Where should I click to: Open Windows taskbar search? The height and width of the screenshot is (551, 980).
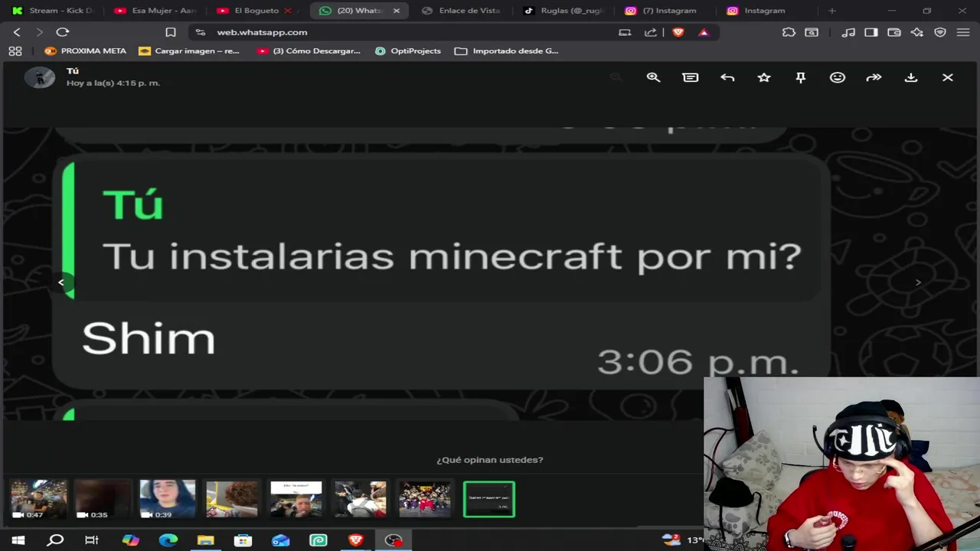(x=55, y=540)
